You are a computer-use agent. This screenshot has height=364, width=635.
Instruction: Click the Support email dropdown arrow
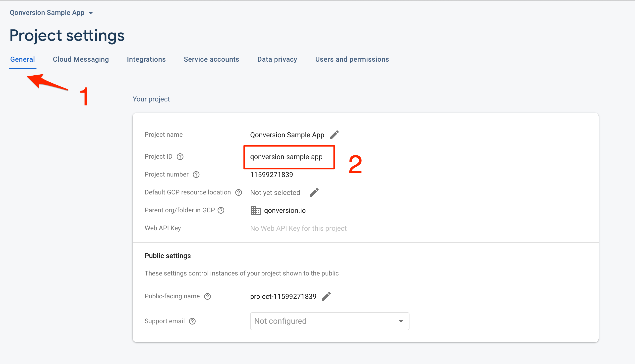(x=401, y=321)
